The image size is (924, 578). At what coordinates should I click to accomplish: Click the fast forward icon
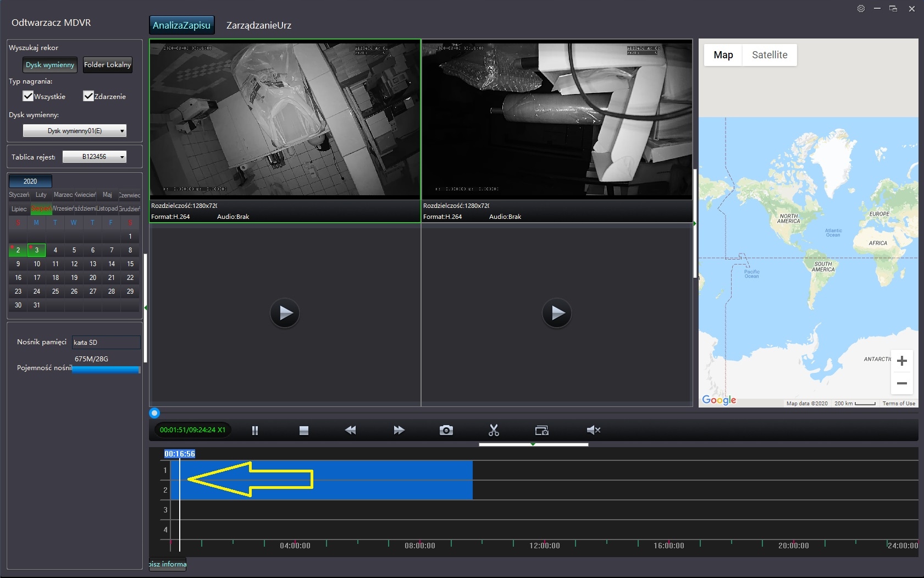point(399,431)
